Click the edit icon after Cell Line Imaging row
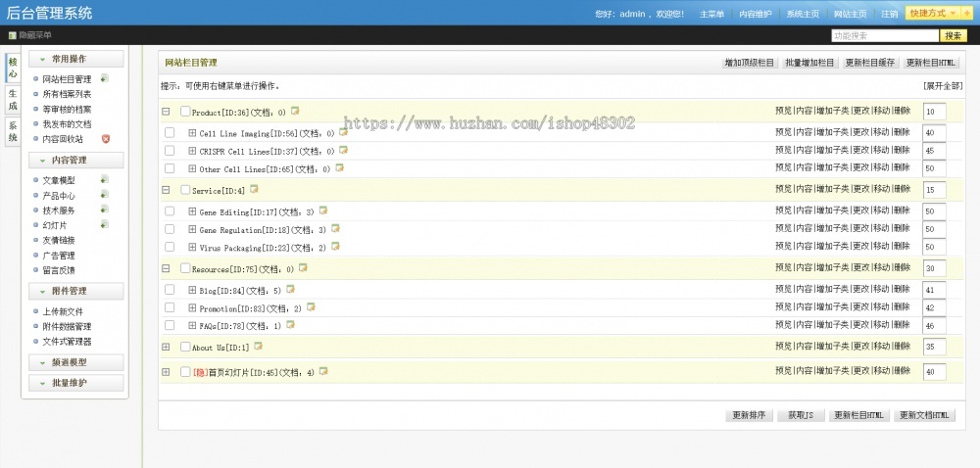The height and width of the screenshot is (468, 980). point(343,132)
